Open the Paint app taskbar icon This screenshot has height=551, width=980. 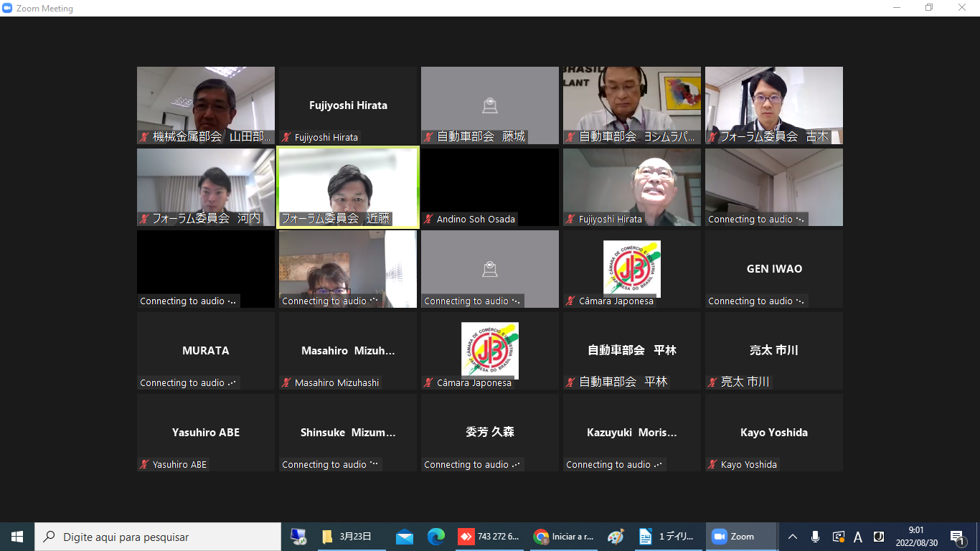click(x=616, y=537)
